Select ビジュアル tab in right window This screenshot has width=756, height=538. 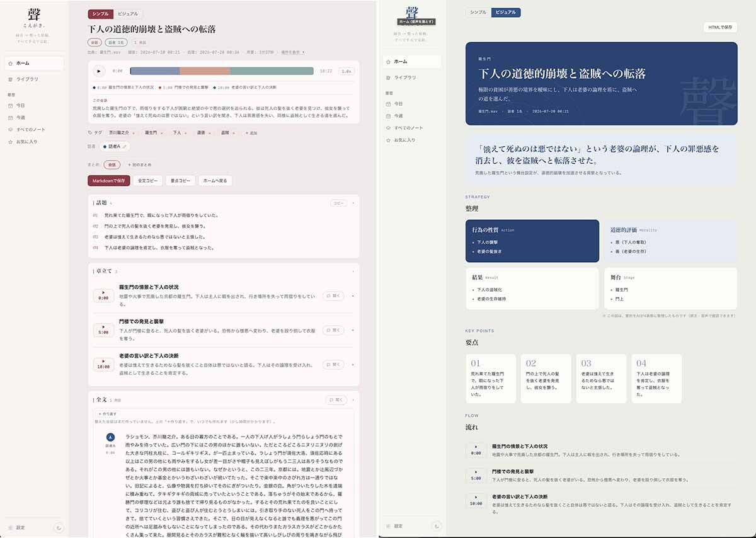(x=506, y=12)
